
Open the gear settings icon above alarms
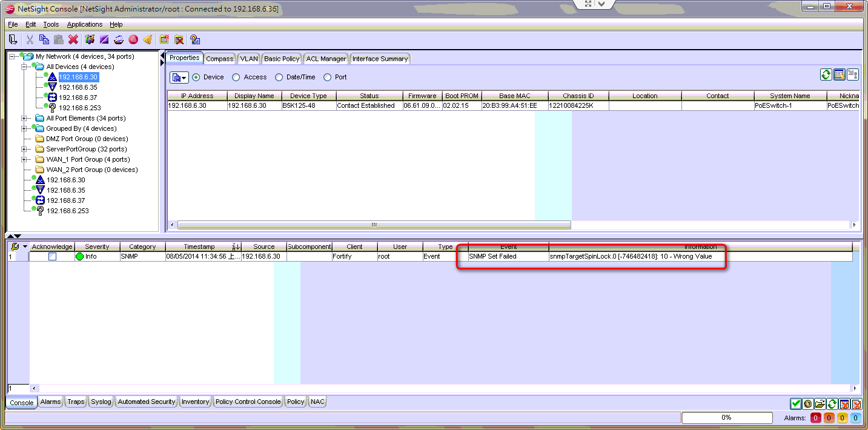[x=808, y=404]
